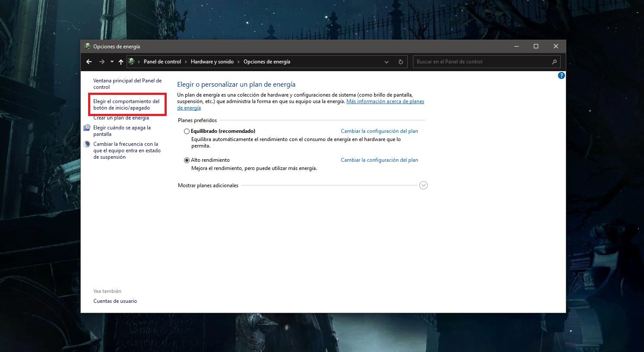Viewport: 644px width, 352px height.
Task: Click the refresh icon in the address bar
Action: [400, 62]
